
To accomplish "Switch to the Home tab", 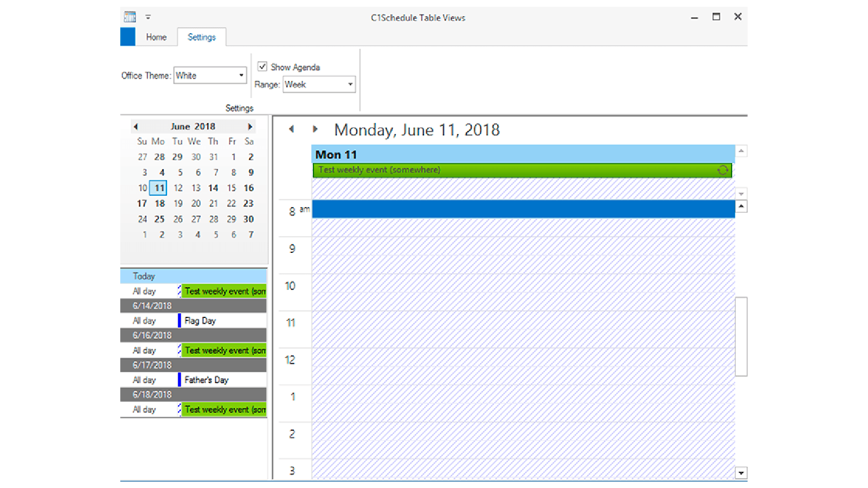I will 156,37.
